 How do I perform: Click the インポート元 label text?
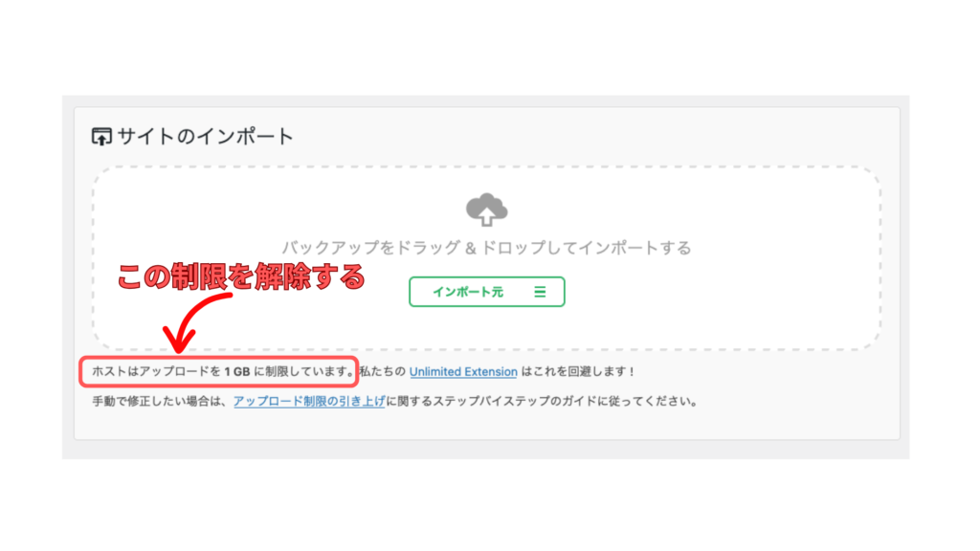467,292
